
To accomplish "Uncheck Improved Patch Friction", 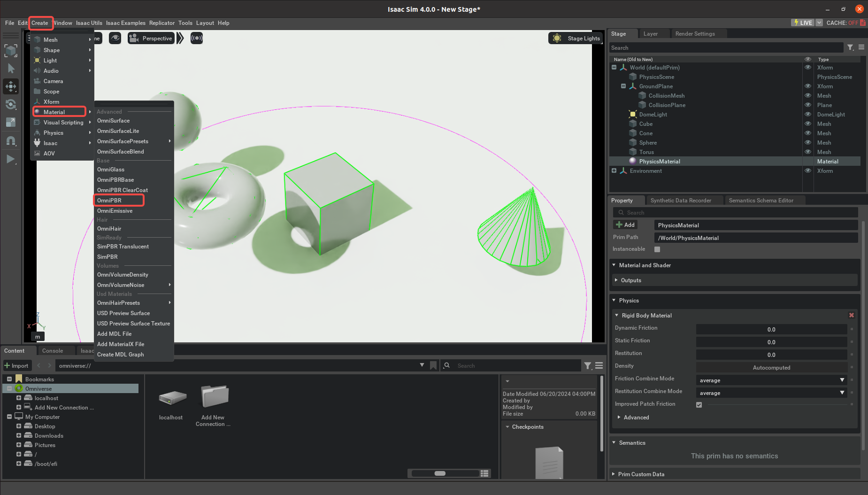I will tap(699, 404).
